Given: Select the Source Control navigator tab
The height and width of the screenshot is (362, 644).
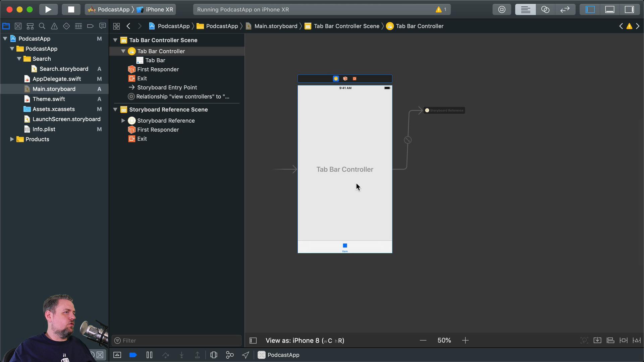Looking at the screenshot, I should (x=18, y=26).
